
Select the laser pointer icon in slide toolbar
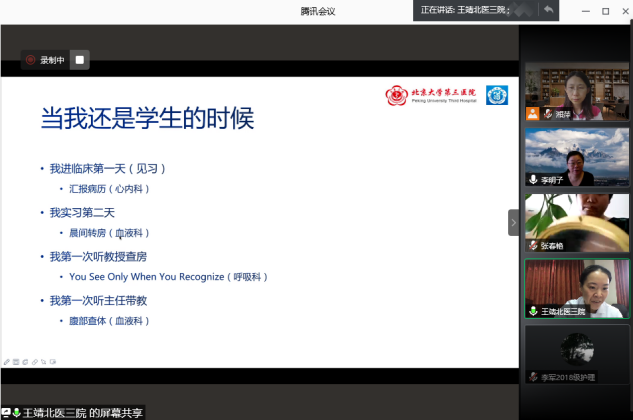(x=44, y=362)
